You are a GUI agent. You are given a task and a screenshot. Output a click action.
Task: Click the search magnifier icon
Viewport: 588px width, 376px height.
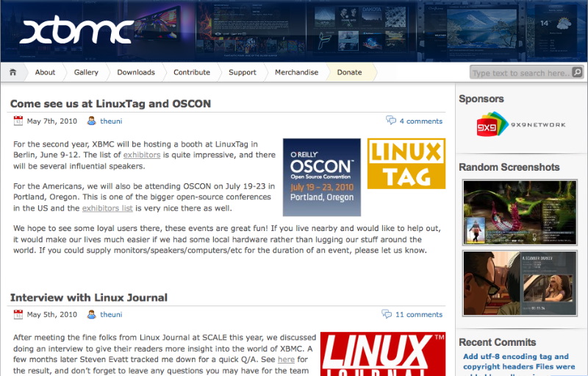click(x=577, y=72)
